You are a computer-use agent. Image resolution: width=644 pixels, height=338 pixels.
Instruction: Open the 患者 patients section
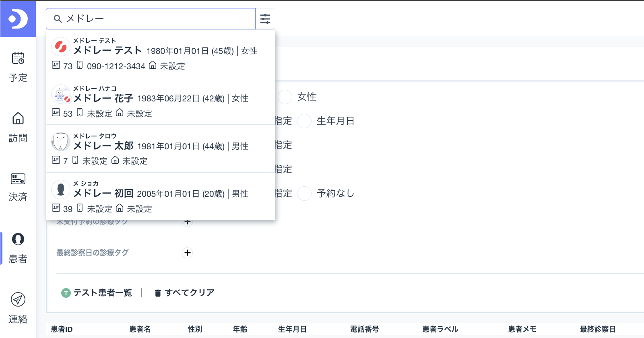point(18,247)
